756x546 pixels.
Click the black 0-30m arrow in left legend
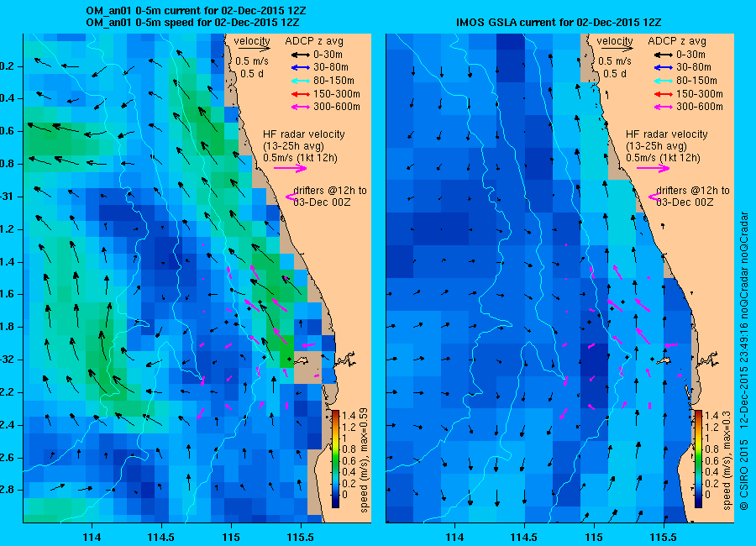pyautogui.click(x=301, y=55)
